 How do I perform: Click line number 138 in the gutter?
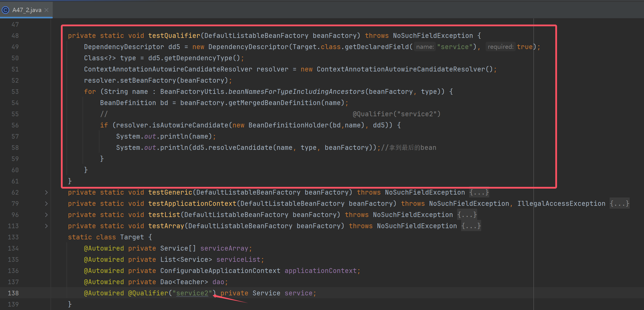tap(13, 293)
